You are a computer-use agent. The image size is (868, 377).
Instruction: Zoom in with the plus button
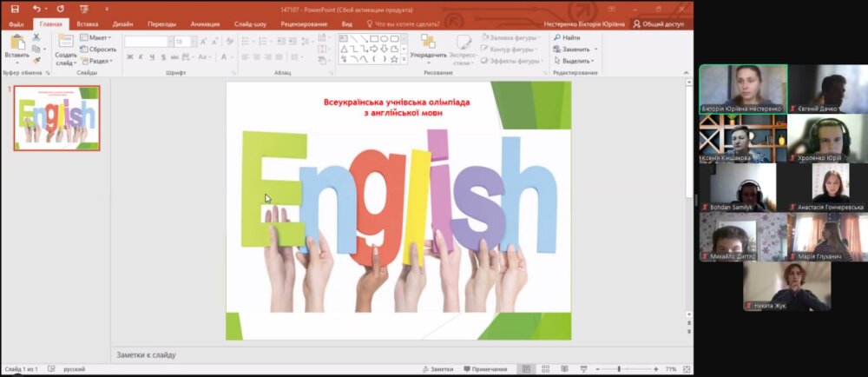coord(656,369)
